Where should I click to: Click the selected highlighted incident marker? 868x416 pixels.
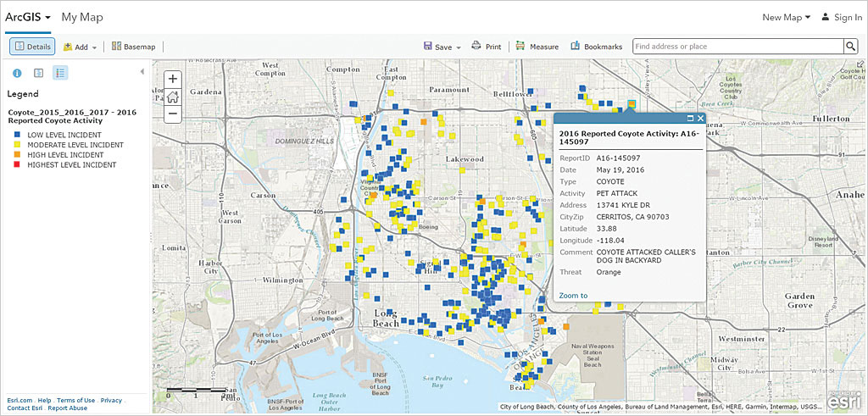tap(632, 104)
